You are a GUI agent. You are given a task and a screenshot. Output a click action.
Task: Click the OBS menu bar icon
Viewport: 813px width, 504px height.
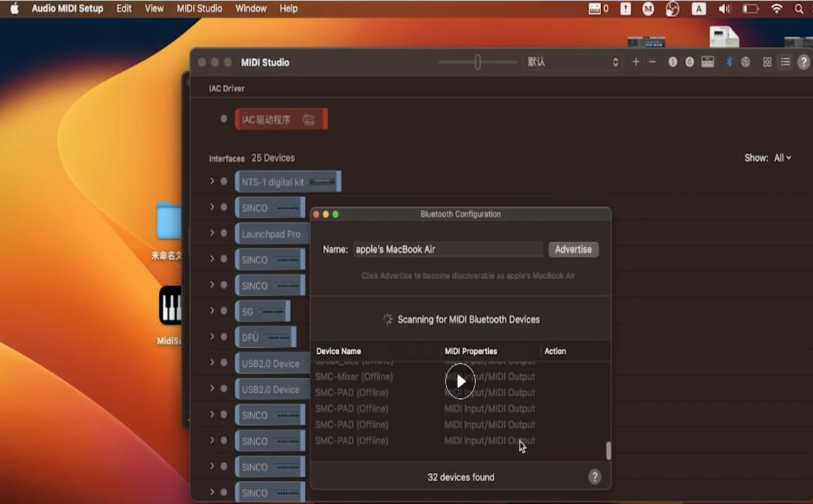673,9
